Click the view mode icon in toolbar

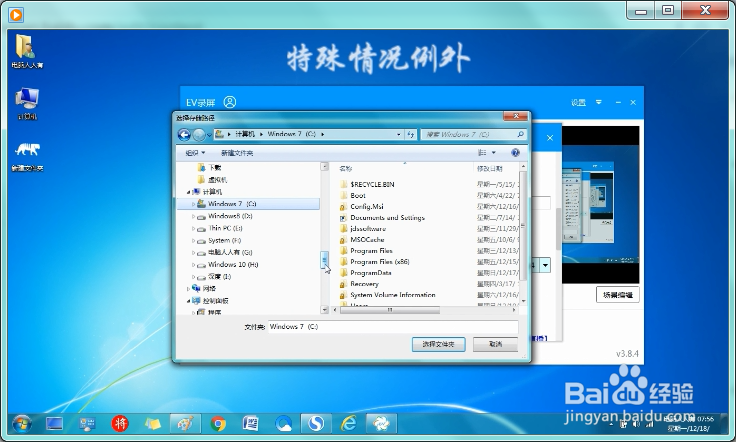click(482, 152)
